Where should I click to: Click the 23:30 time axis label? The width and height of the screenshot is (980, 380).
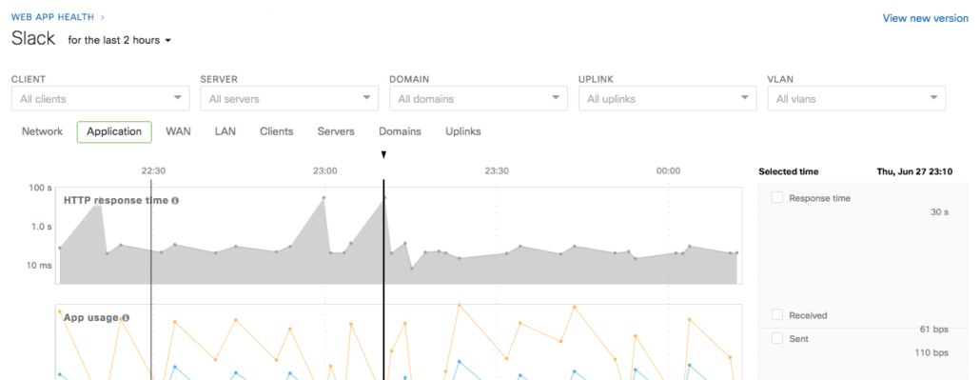click(x=497, y=170)
